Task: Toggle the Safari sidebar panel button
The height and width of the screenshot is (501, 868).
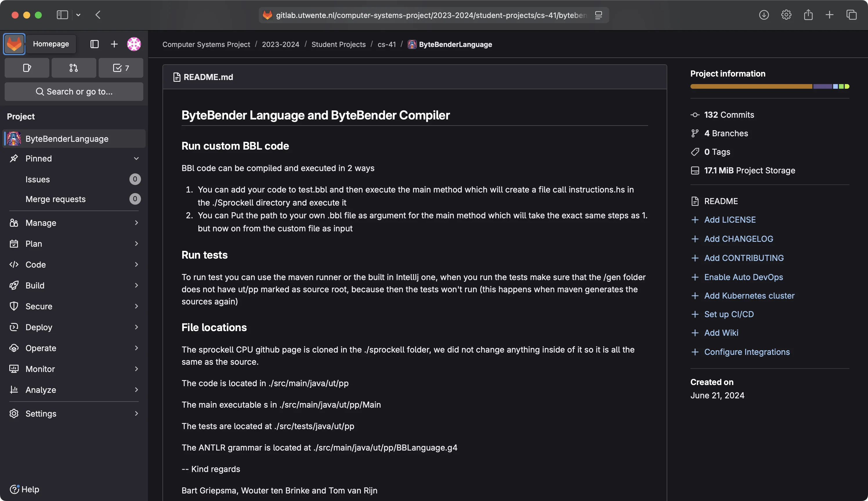Action: click(62, 15)
